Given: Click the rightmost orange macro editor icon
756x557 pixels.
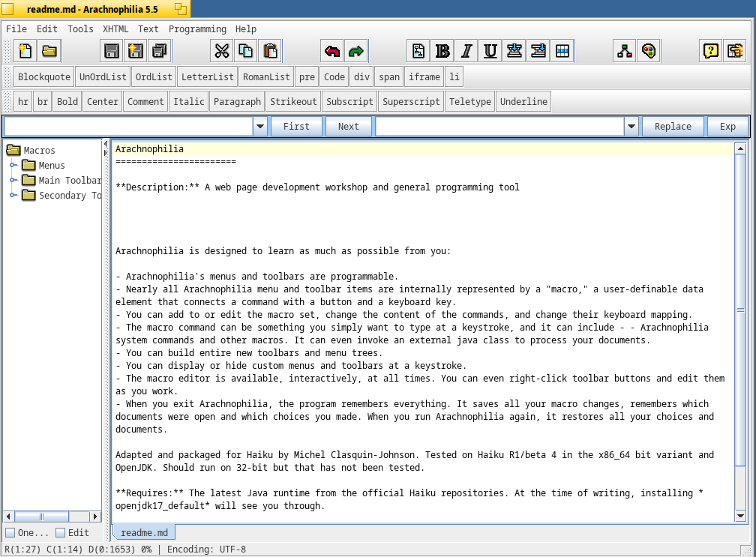Looking at the screenshot, I should coord(735,51).
